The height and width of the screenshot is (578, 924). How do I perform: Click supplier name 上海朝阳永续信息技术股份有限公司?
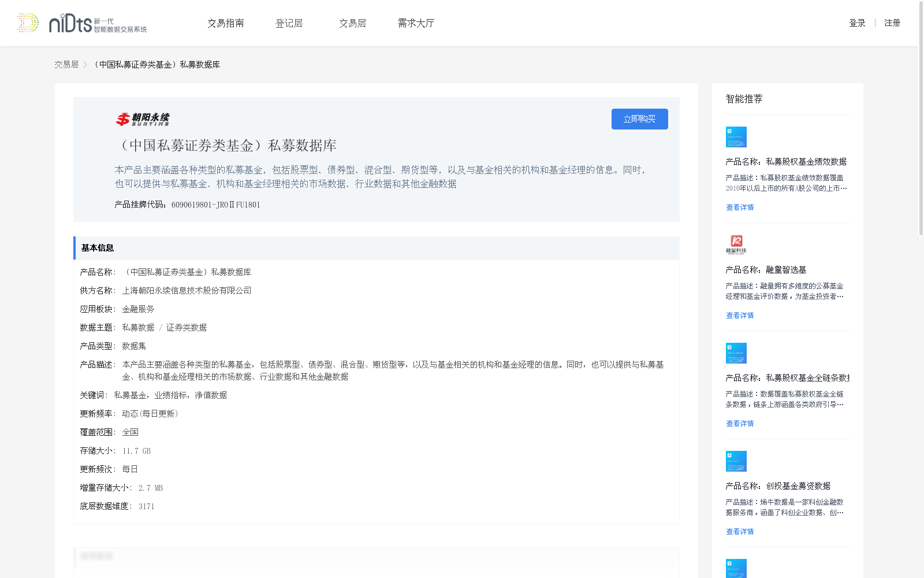(x=187, y=291)
